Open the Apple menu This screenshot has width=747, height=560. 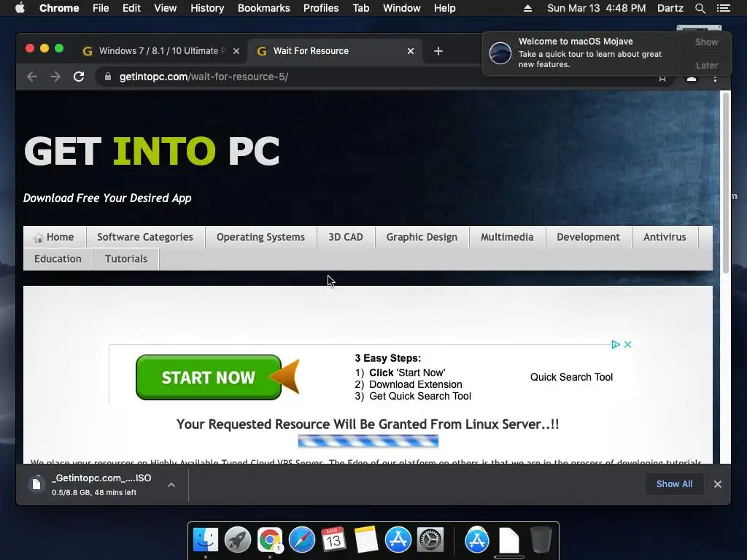[x=20, y=8]
